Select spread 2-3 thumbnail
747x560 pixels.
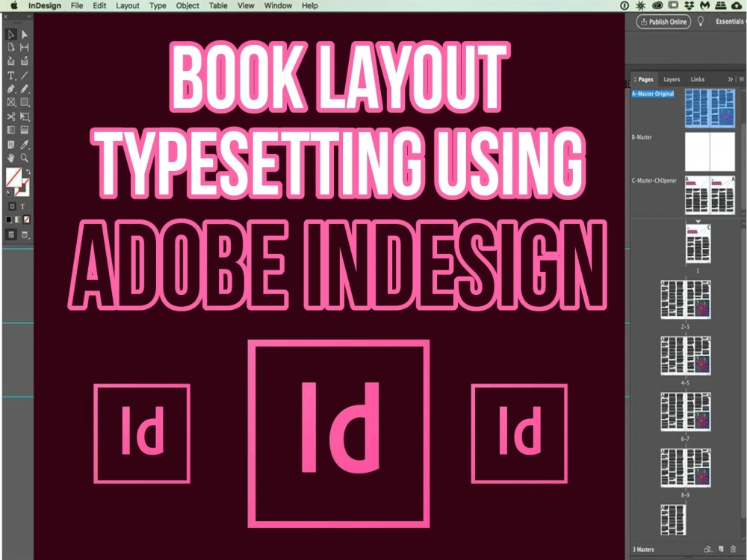(x=686, y=300)
